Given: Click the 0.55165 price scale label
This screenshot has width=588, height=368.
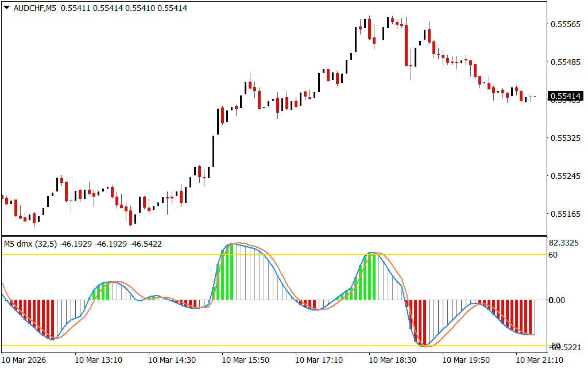Looking at the screenshot, I should coord(565,214).
